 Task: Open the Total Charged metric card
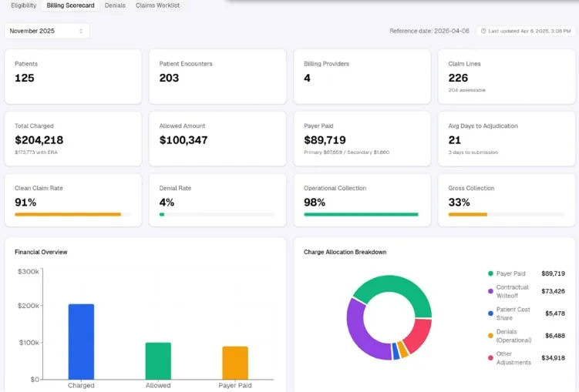coord(72,139)
